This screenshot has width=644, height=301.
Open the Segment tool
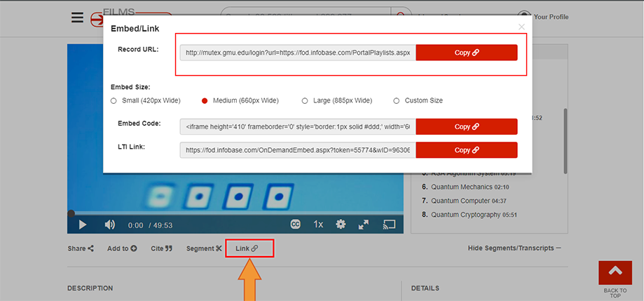[x=204, y=248]
